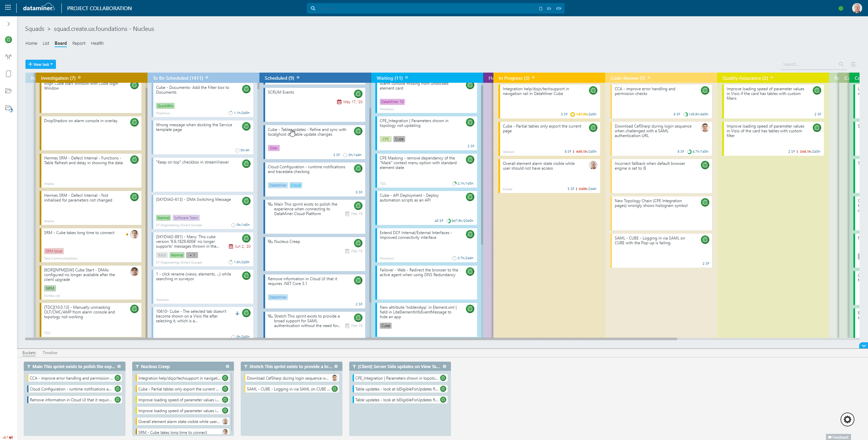Show info for Nucleus Creep bucket

tap(228, 366)
